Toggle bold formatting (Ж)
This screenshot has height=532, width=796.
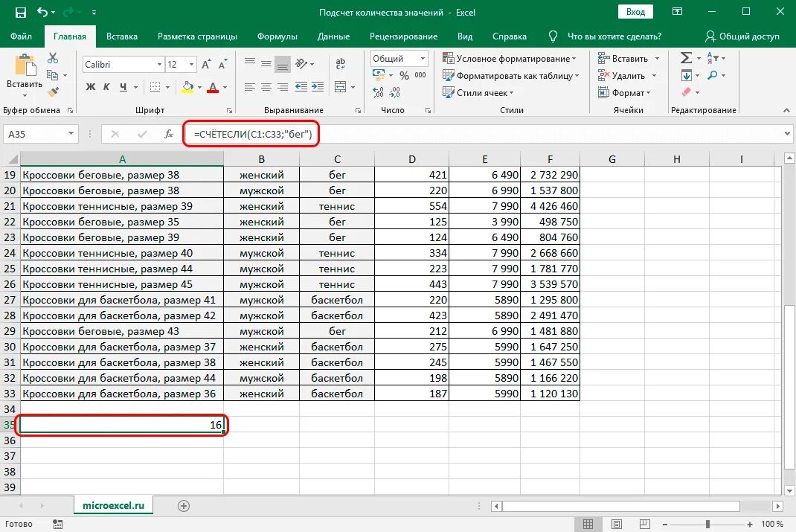(90, 87)
